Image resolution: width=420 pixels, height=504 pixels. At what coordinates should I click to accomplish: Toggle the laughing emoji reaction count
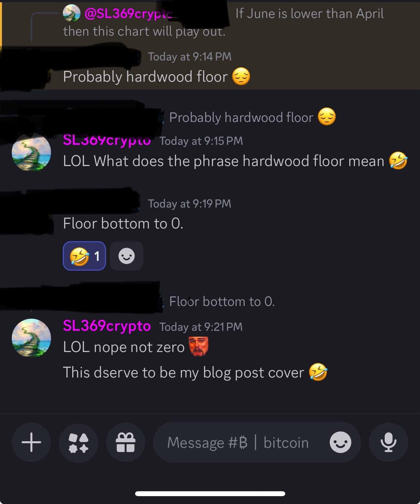84,256
